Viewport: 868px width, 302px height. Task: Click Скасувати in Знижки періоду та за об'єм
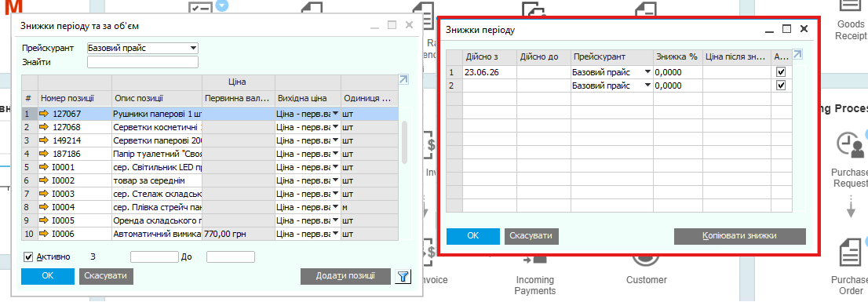(106, 276)
